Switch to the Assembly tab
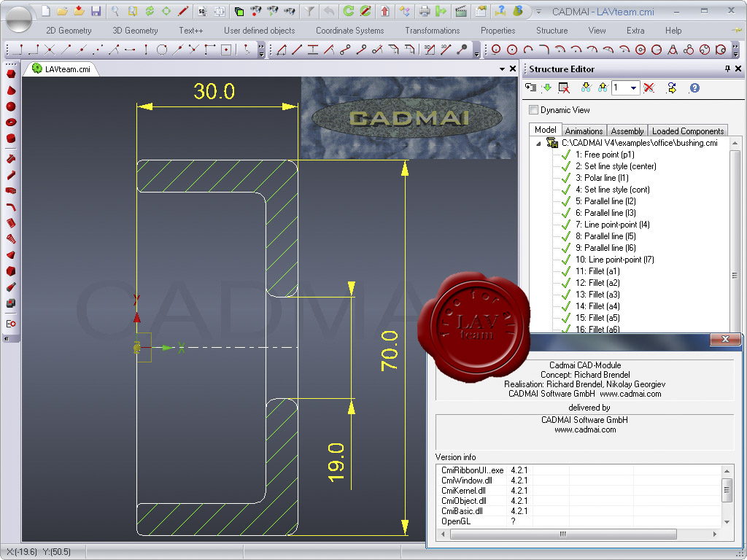 (x=627, y=131)
